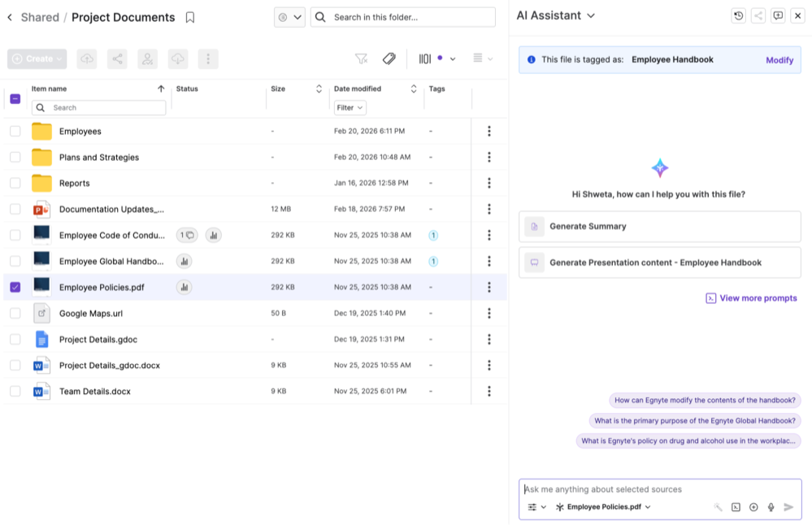Toggle the select-all checkbox in header
The height and width of the screenshot is (525, 812).
coord(15,98)
